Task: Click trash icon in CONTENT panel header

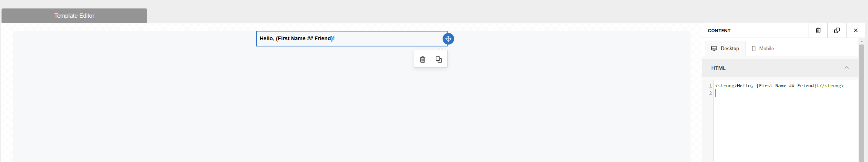Action: point(818,30)
